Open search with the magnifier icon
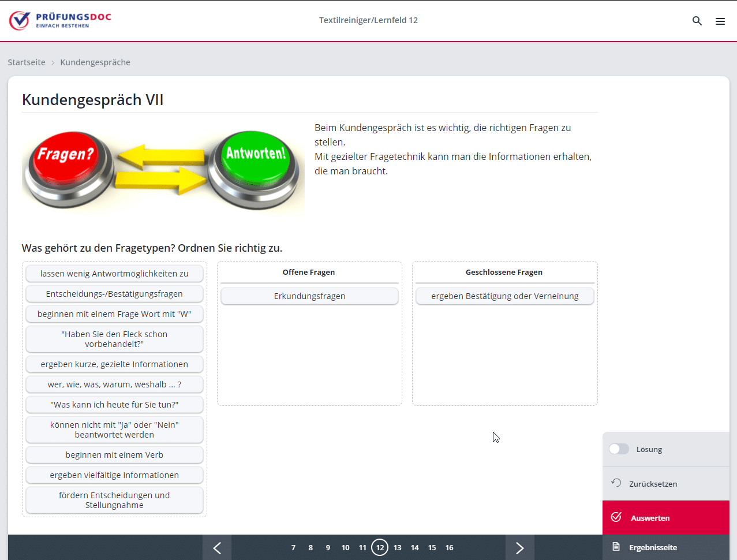Screen dimensions: 737x560 [697, 21]
